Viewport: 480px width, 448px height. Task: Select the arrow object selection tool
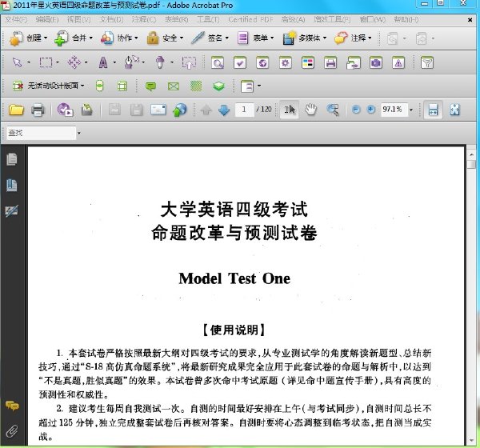[x=17, y=62]
